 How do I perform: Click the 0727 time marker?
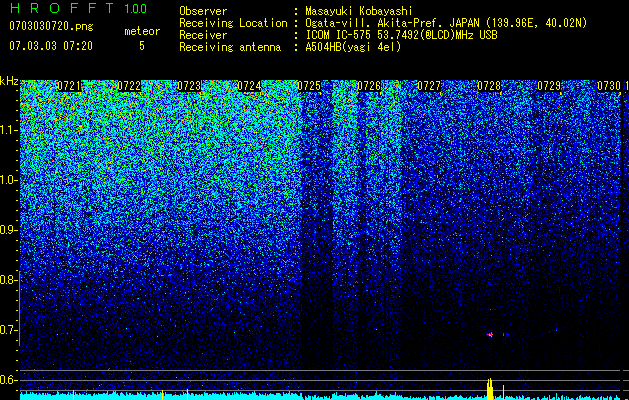click(x=429, y=86)
